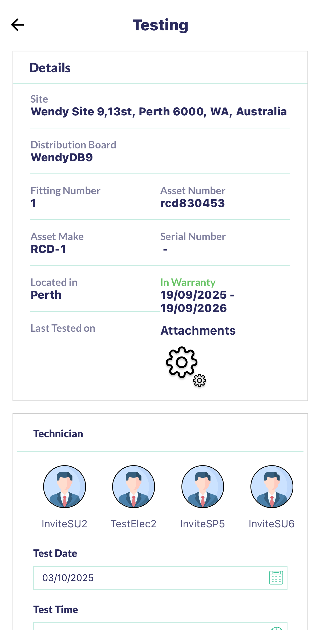Image resolution: width=320 pixels, height=644 pixels.
Task: Select technician TestElec2 avatar
Action: tap(133, 487)
